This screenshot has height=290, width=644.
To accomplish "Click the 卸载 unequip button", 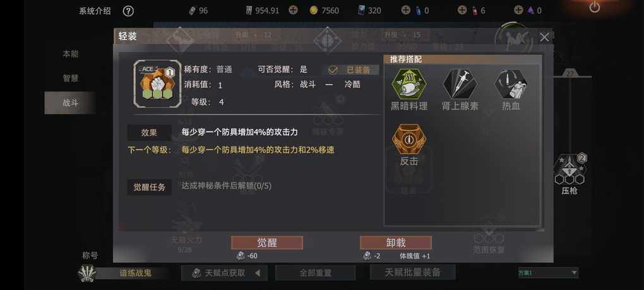I will point(396,243).
